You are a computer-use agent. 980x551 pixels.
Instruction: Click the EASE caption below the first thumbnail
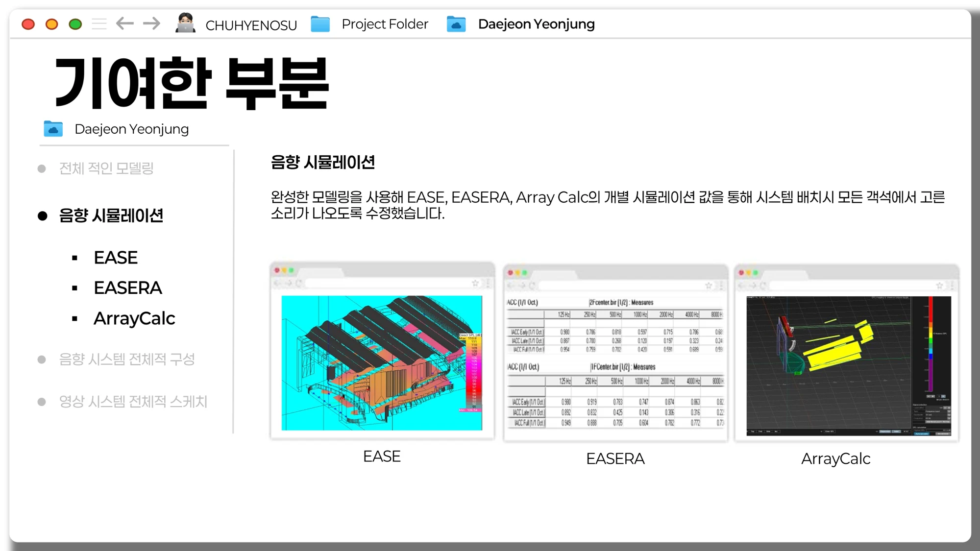pos(382,456)
